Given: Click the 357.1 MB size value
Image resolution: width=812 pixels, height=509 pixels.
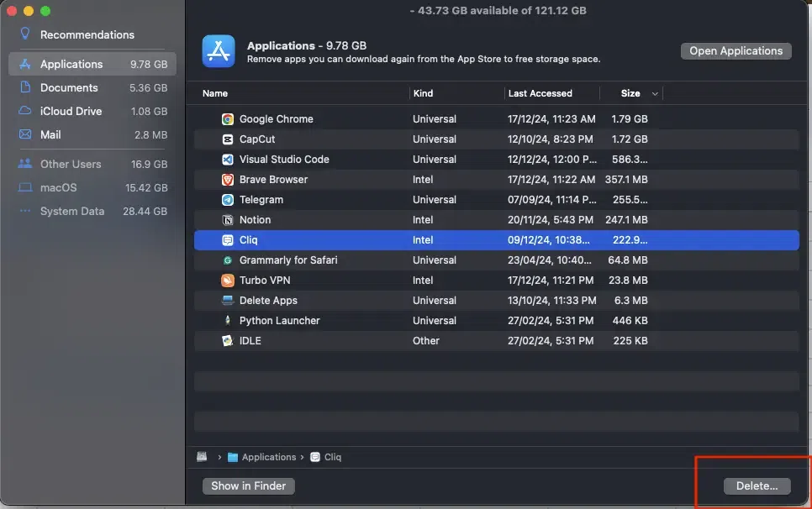Looking at the screenshot, I should click(626, 180).
